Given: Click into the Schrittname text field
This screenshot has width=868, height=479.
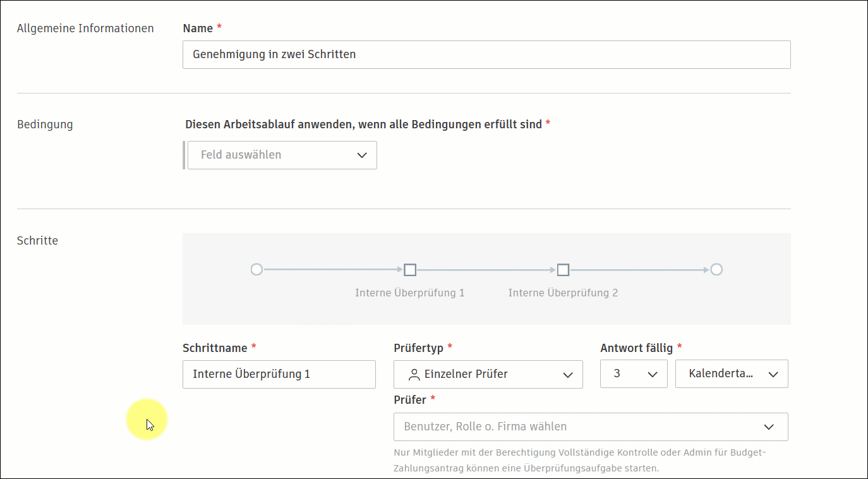Looking at the screenshot, I should click(279, 374).
